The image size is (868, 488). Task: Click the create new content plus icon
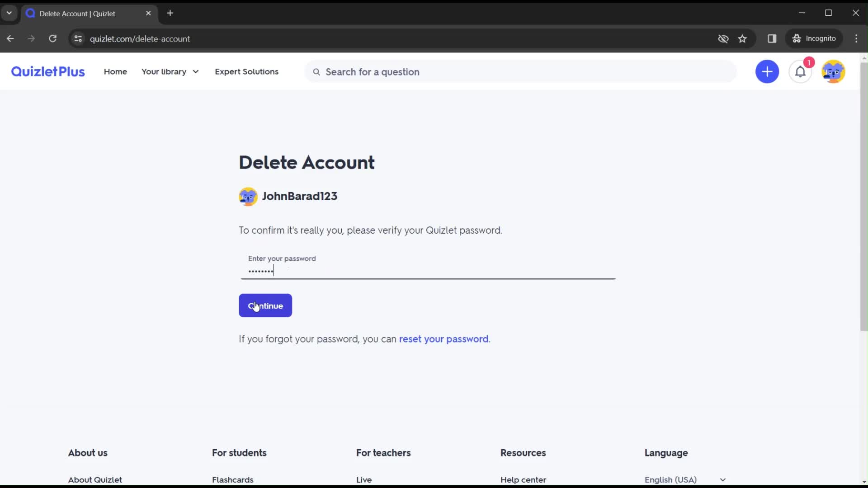coord(769,71)
